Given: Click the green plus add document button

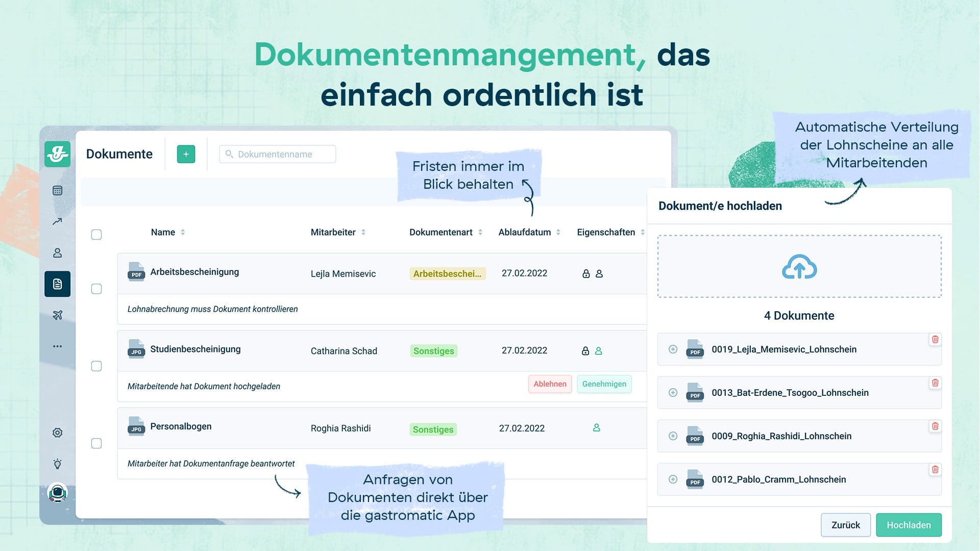Looking at the screenshot, I should 186,154.
